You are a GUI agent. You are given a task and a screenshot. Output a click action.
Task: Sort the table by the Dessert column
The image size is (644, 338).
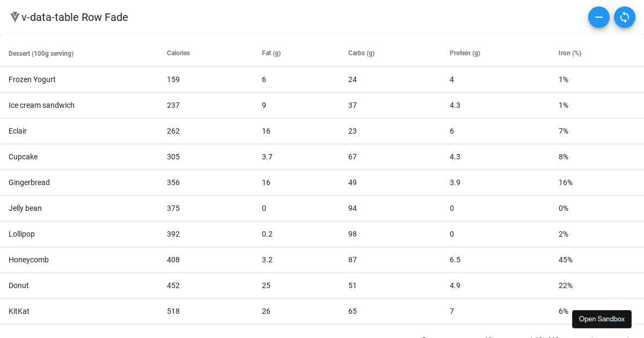point(41,53)
